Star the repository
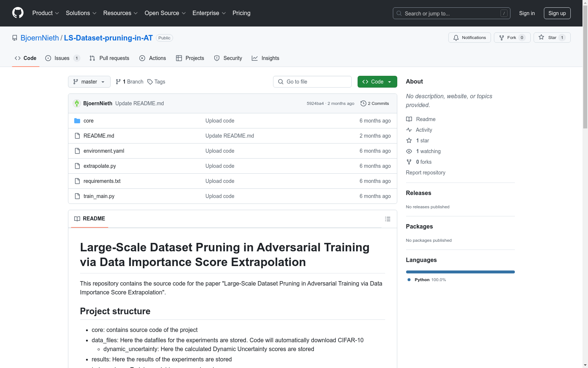 pos(552,38)
